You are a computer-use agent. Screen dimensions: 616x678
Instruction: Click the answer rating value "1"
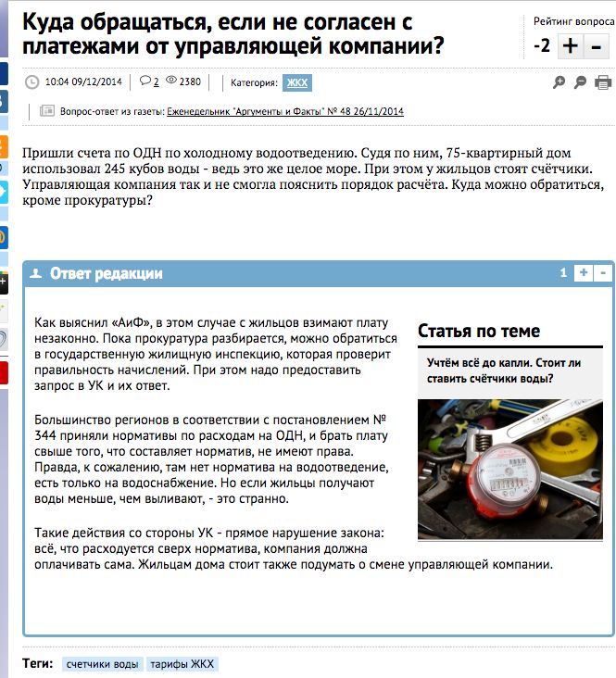[563, 272]
